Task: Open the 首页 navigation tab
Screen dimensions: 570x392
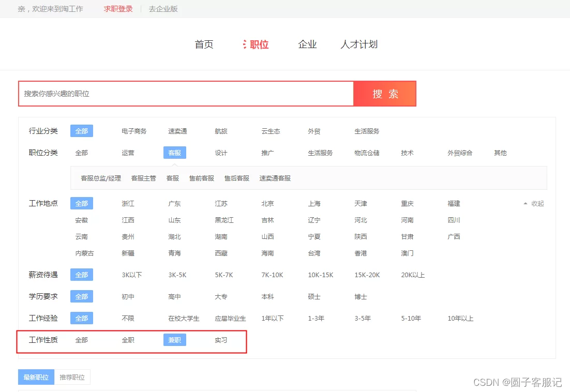Action: pos(204,44)
